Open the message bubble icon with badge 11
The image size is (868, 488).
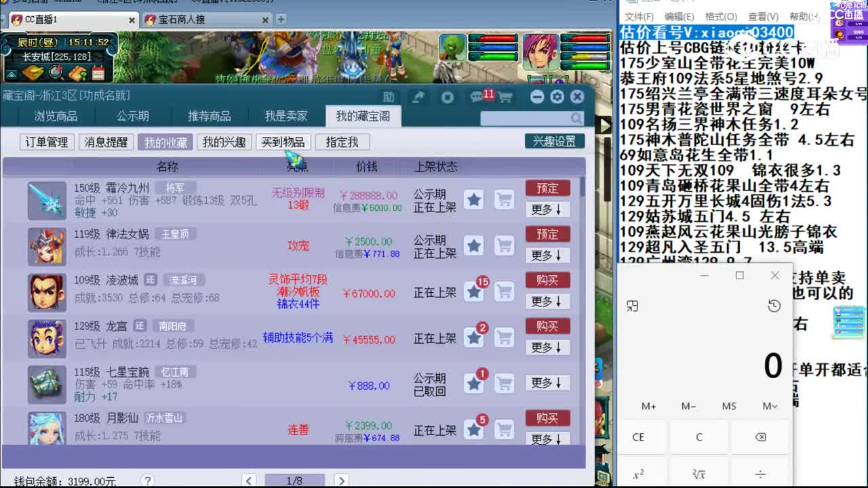click(477, 97)
